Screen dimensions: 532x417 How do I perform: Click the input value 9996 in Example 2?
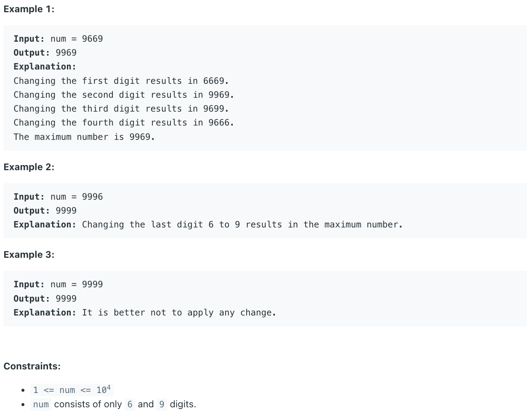92,197
